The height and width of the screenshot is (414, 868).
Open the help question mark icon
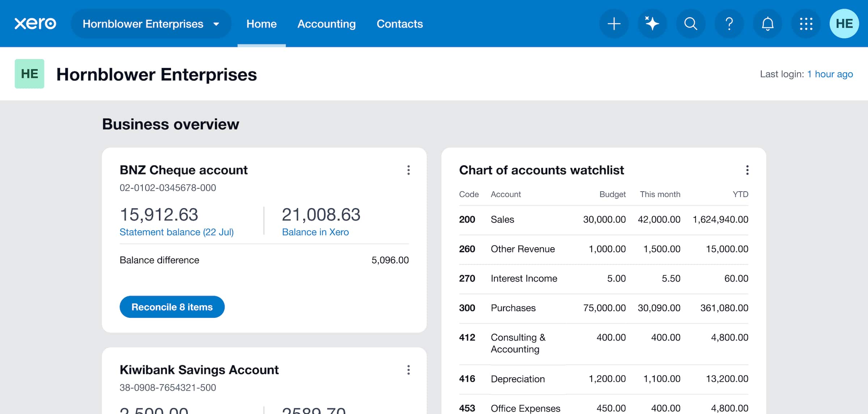729,24
